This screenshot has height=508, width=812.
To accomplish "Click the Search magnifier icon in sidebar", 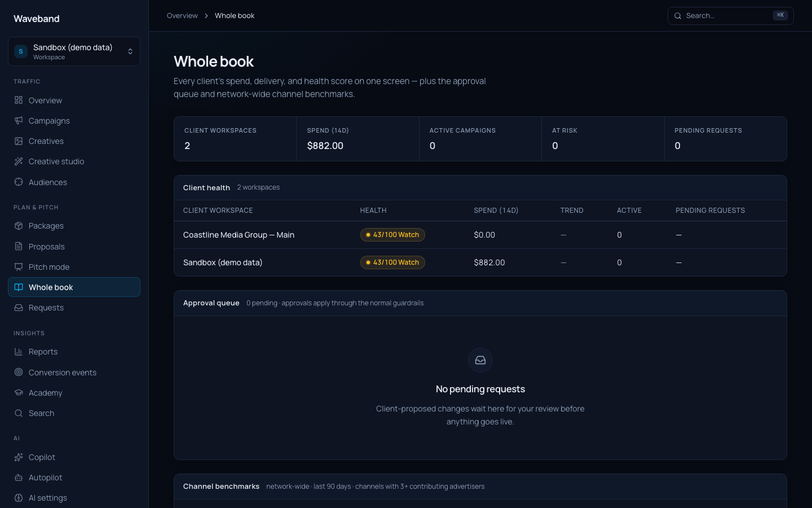I will click(19, 413).
